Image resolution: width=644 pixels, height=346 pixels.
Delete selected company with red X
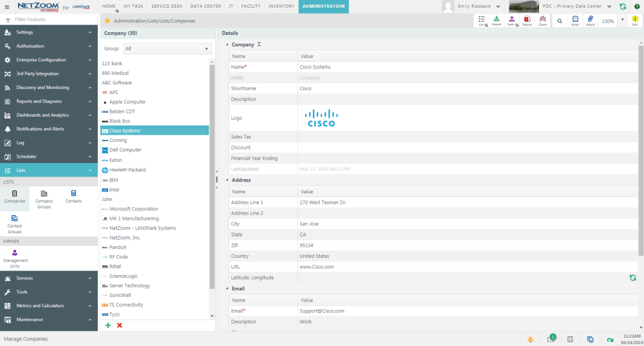pos(120,325)
